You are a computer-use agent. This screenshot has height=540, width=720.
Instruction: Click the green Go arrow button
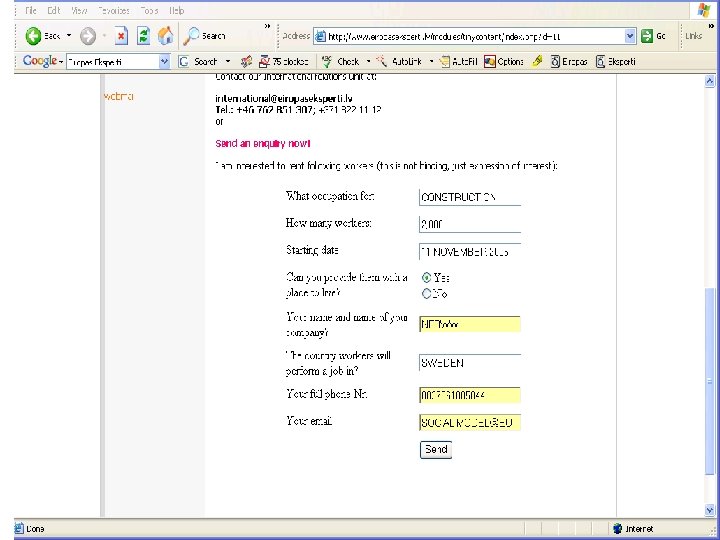tap(647, 36)
